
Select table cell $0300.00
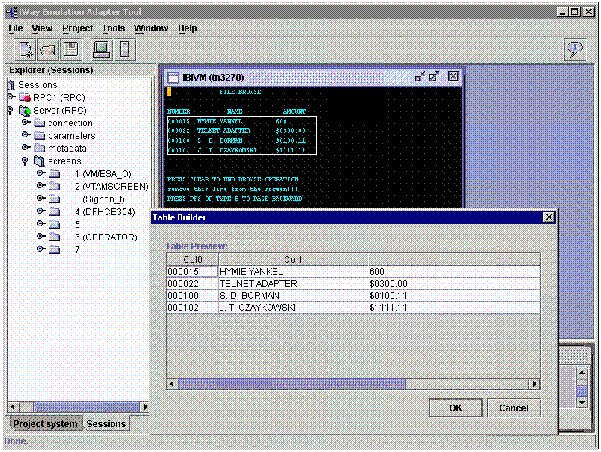pos(454,284)
